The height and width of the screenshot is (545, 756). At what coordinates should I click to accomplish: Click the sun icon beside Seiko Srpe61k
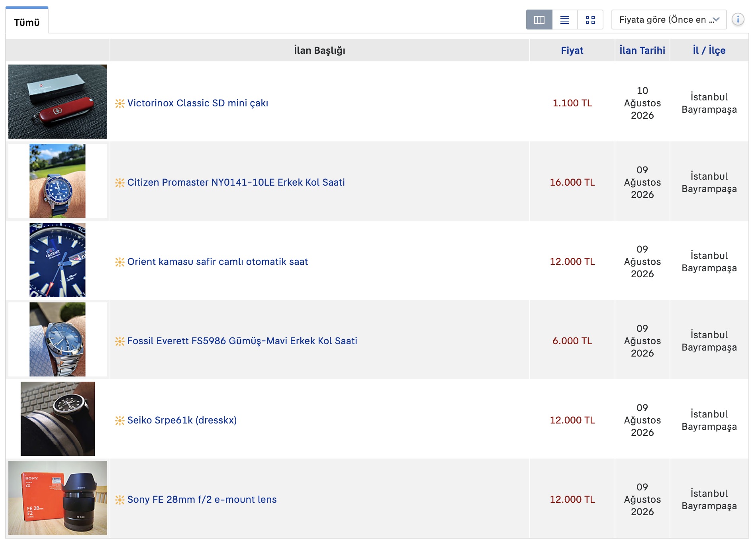(119, 421)
